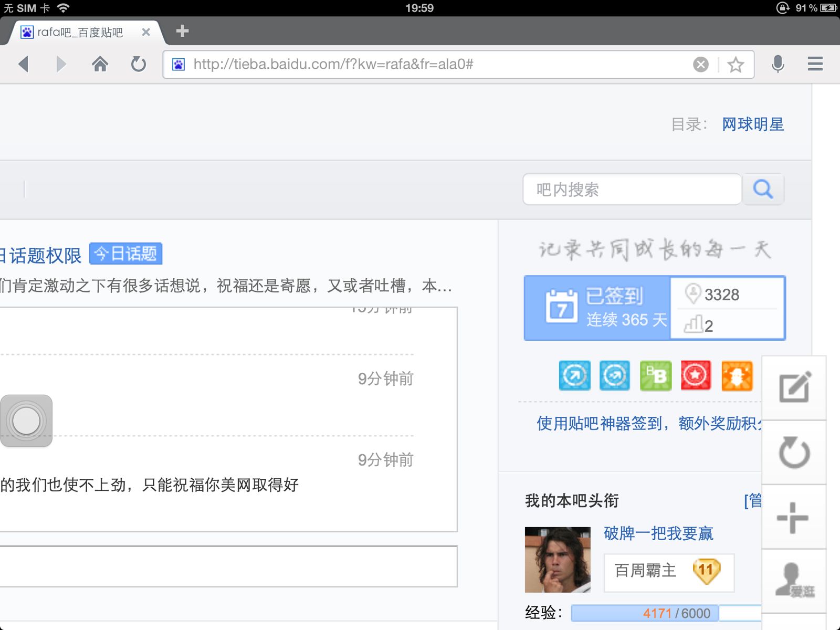Click the calendar icon in sign-in box
Image resolution: width=840 pixels, height=630 pixels.
[561, 306]
